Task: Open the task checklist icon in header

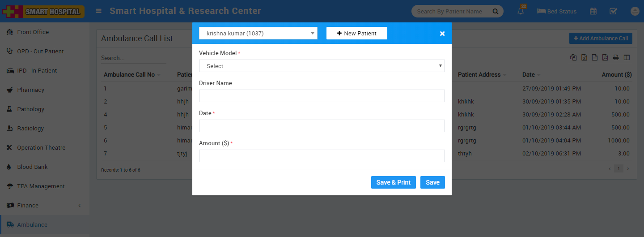Action: click(614, 12)
